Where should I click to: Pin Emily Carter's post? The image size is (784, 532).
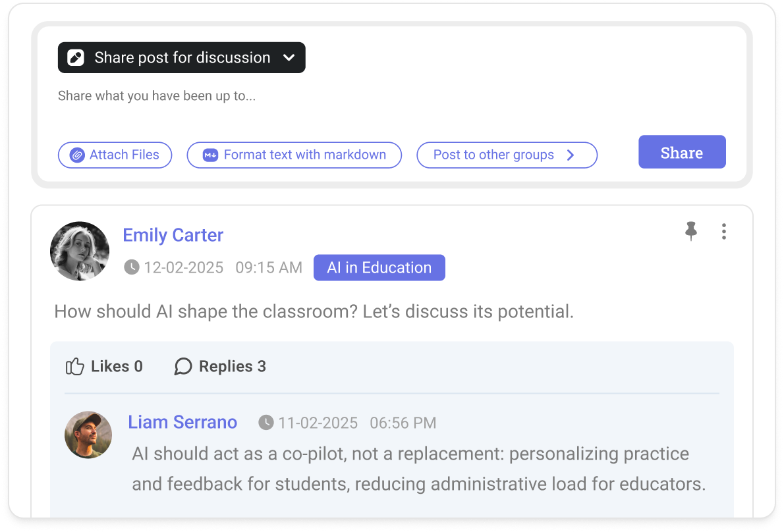pyautogui.click(x=691, y=231)
